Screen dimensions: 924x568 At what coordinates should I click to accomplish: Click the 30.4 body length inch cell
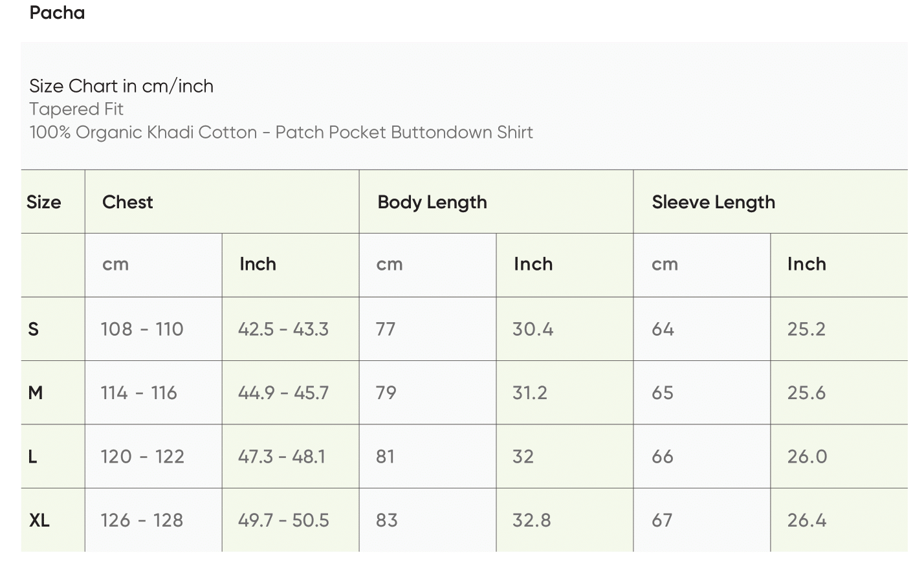pos(533,329)
